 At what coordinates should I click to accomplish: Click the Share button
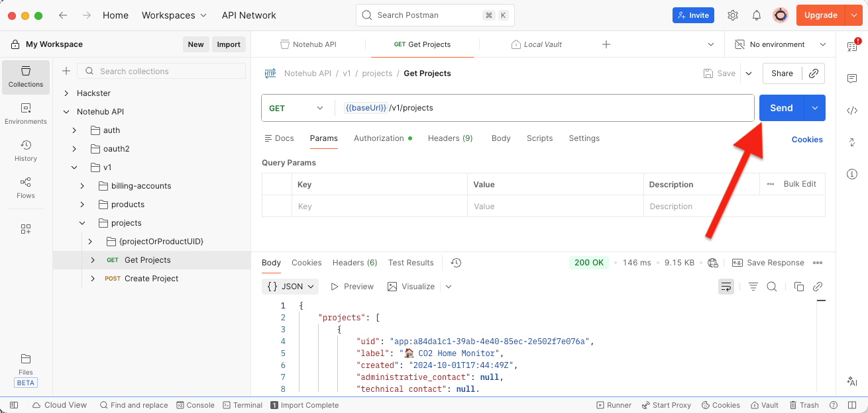pos(783,73)
